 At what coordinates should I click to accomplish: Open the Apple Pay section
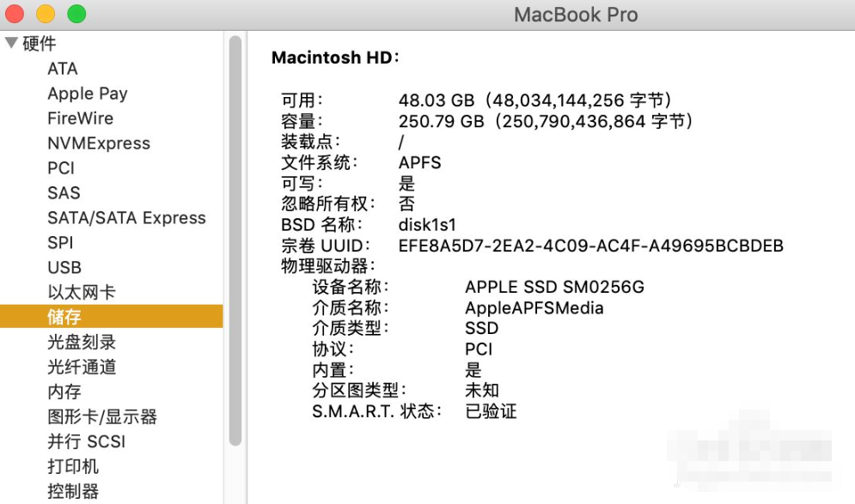87,94
